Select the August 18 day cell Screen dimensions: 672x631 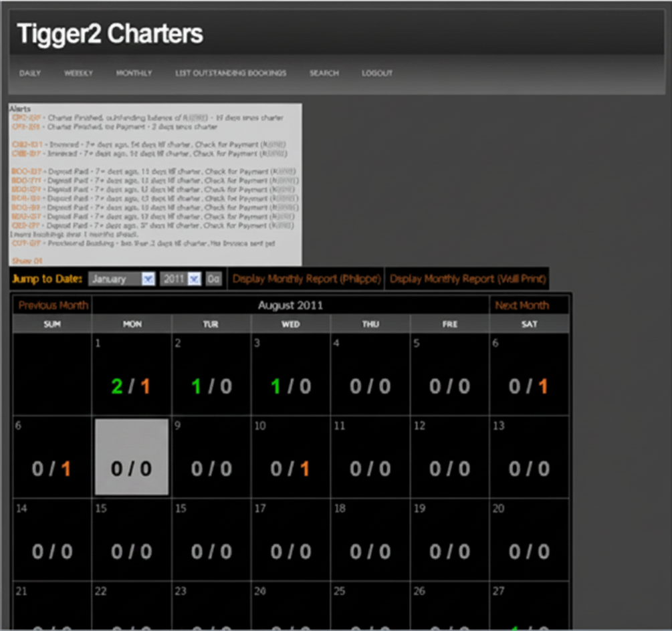pos(370,539)
